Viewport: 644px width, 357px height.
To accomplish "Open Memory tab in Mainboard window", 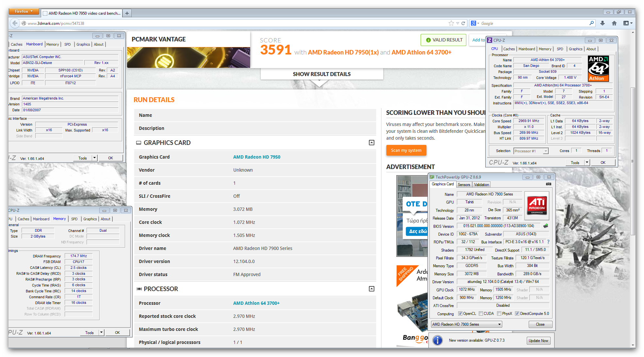I will (53, 44).
